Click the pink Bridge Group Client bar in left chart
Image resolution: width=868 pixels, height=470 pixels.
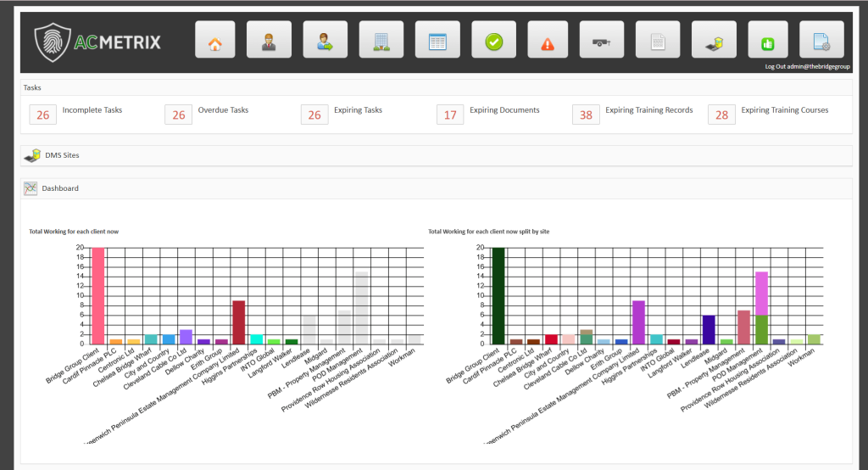pos(98,296)
